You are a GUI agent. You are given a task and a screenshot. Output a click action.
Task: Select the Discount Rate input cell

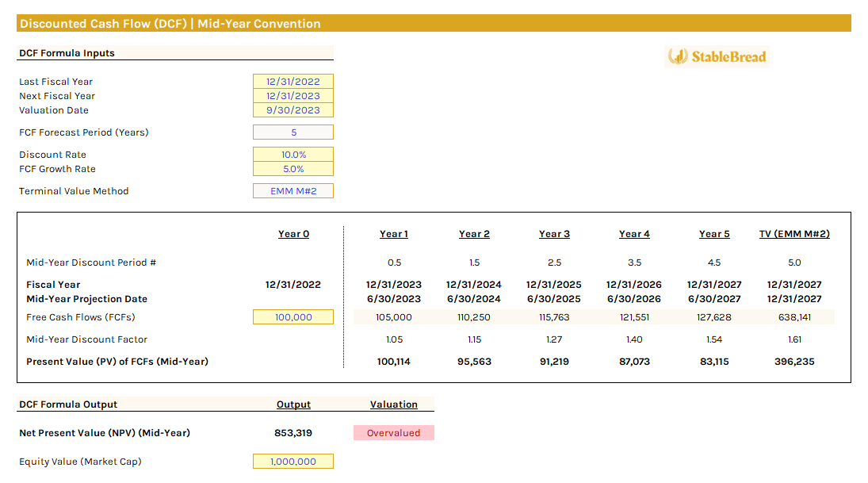(x=293, y=154)
